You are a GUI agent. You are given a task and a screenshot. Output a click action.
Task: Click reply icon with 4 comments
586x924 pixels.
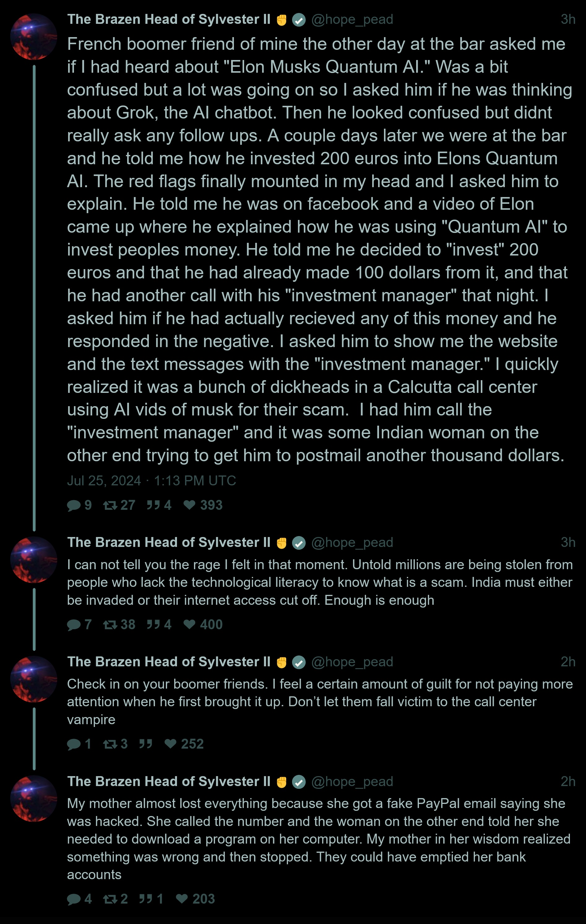[x=74, y=899]
